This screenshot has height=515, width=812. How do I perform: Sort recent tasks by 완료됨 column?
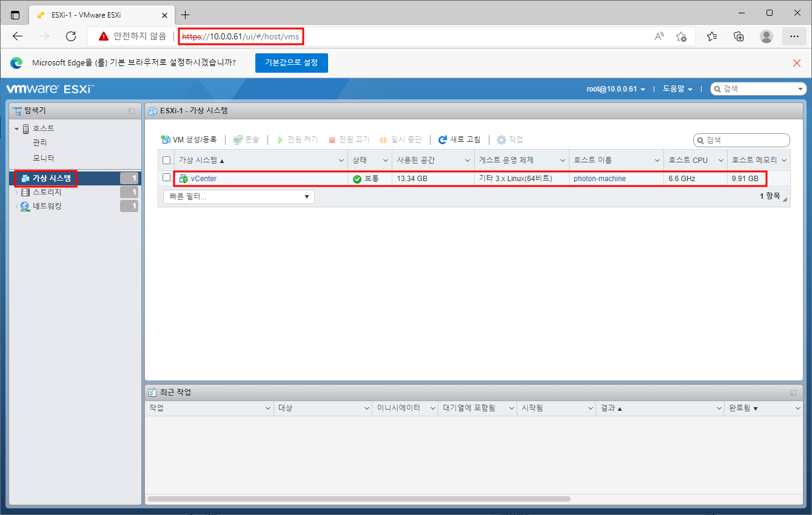pyautogui.click(x=743, y=409)
